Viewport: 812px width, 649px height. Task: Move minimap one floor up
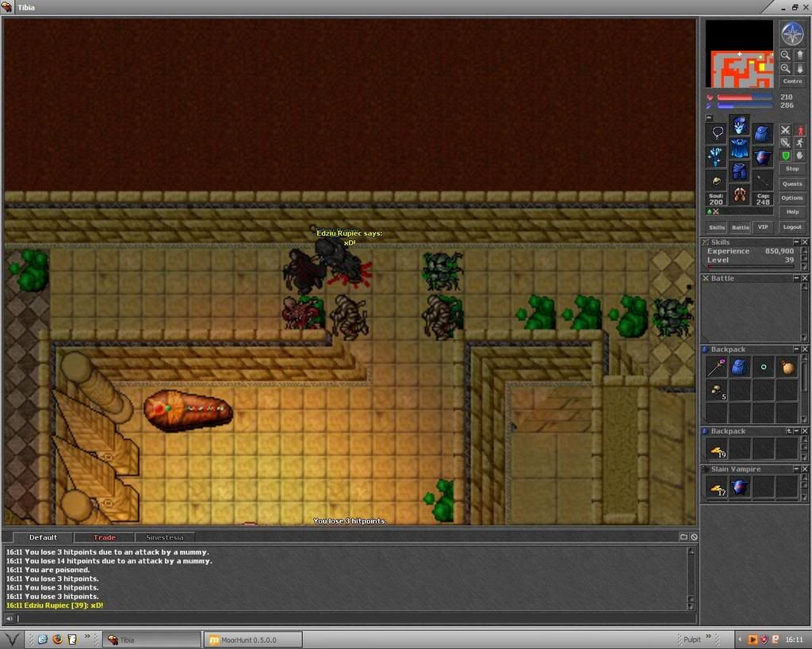tap(799, 55)
